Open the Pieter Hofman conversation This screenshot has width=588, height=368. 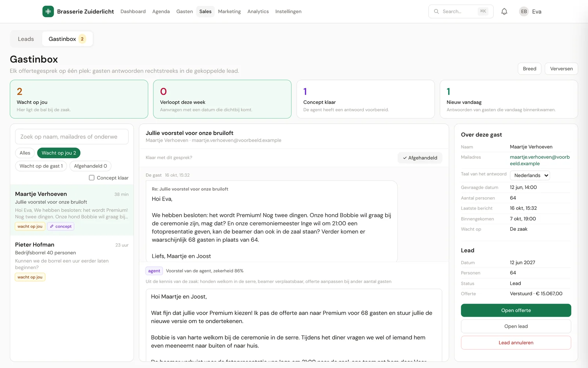coord(72,261)
